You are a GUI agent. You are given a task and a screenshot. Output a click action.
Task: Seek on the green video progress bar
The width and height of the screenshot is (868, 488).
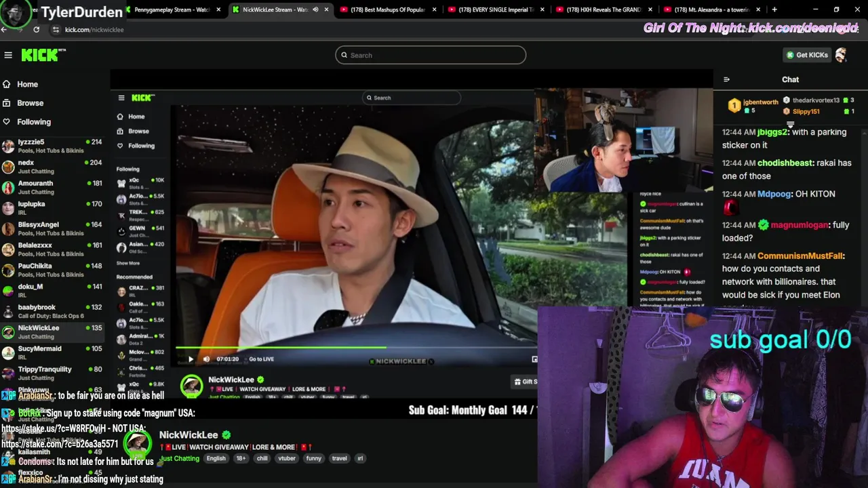pyautogui.click(x=281, y=348)
